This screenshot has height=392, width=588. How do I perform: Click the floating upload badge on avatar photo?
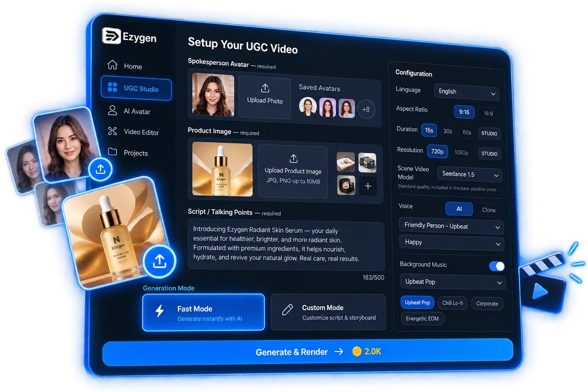tap(100, 170)
